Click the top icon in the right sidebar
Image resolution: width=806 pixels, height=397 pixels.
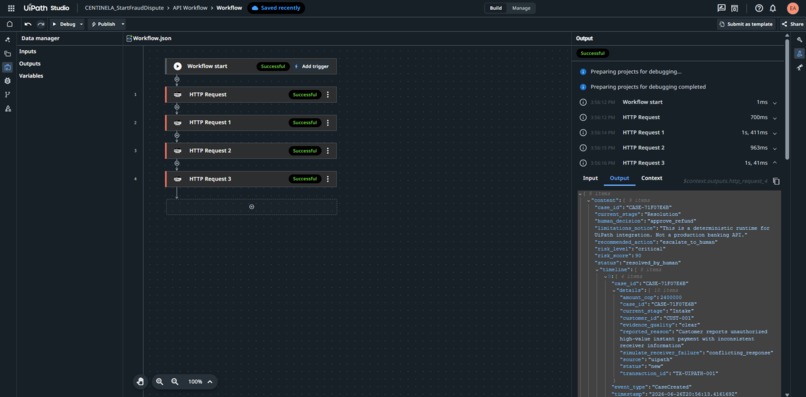pos(799,40)
